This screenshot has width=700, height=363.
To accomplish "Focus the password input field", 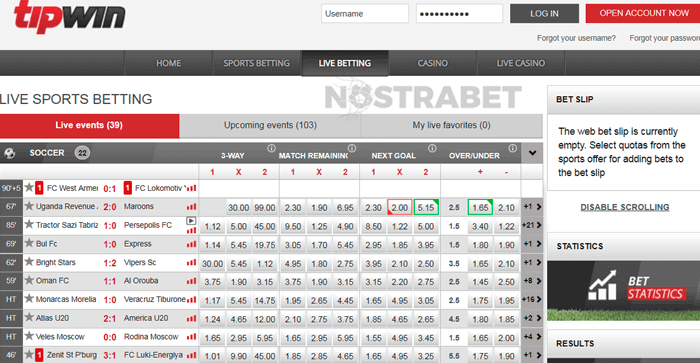I will [x=459, y=14].
